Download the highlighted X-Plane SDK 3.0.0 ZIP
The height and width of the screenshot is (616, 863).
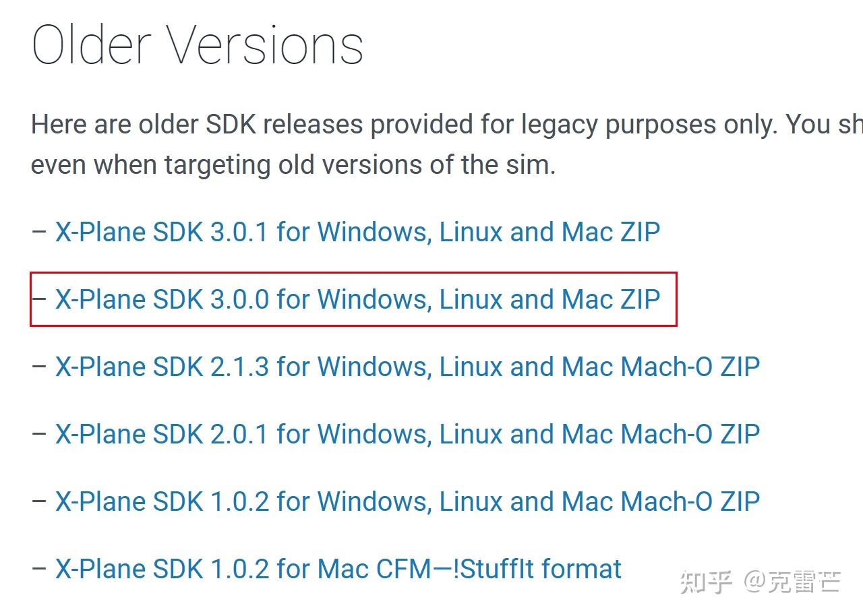[357, 300]
